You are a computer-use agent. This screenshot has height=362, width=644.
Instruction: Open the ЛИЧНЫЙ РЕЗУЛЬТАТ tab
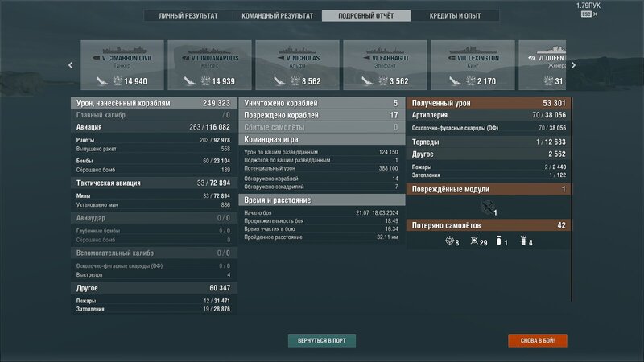[188, 16]
